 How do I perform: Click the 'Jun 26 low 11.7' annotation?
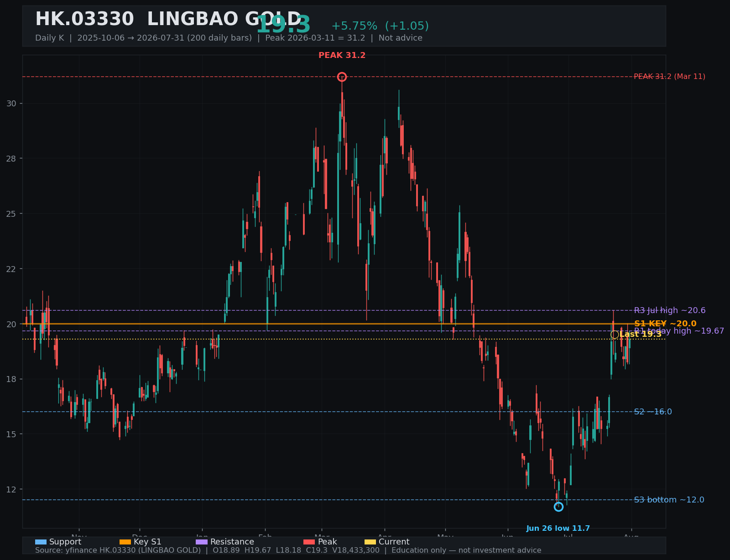click(558, 529)
